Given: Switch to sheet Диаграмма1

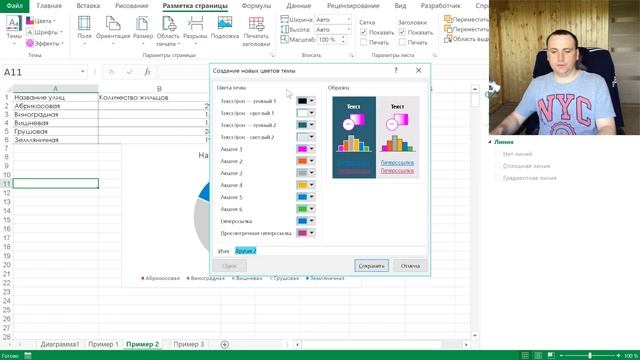Looking at the screenshot, I should pyautogui.click(x=60, y=344).
